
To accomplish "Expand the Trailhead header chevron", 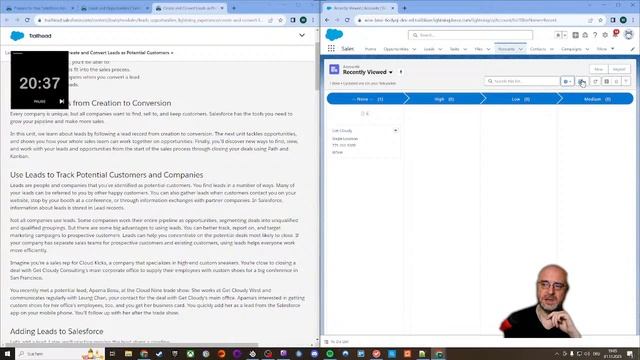I will (x=302, y=36).
